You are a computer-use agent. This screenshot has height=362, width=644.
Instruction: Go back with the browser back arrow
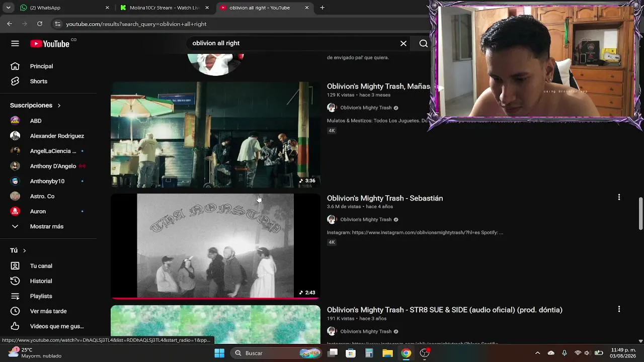point(10,24)
